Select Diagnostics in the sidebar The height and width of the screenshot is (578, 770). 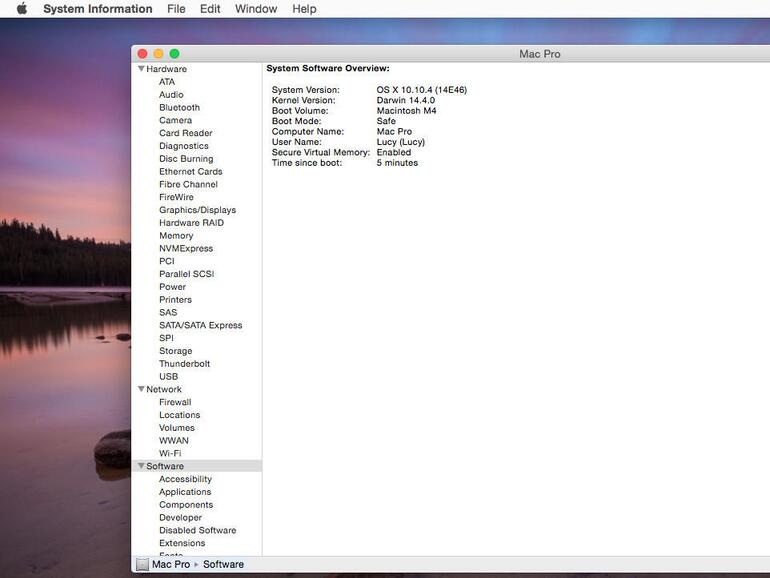point(184,146)
